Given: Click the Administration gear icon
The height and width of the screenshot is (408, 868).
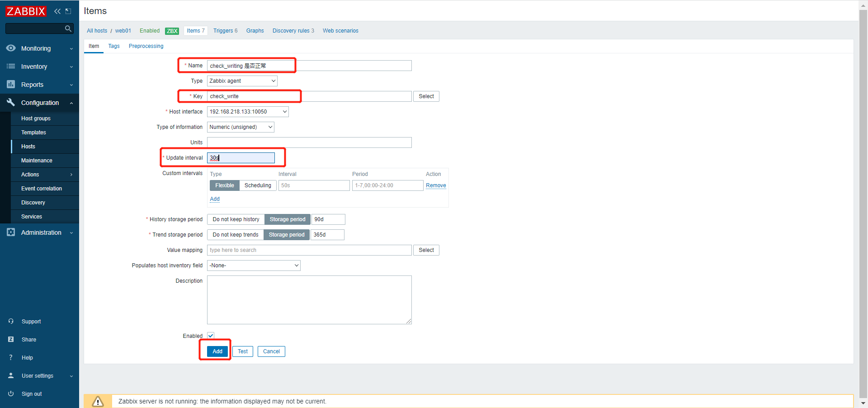Looking at the screenshot, I should [x=11, y=232].
